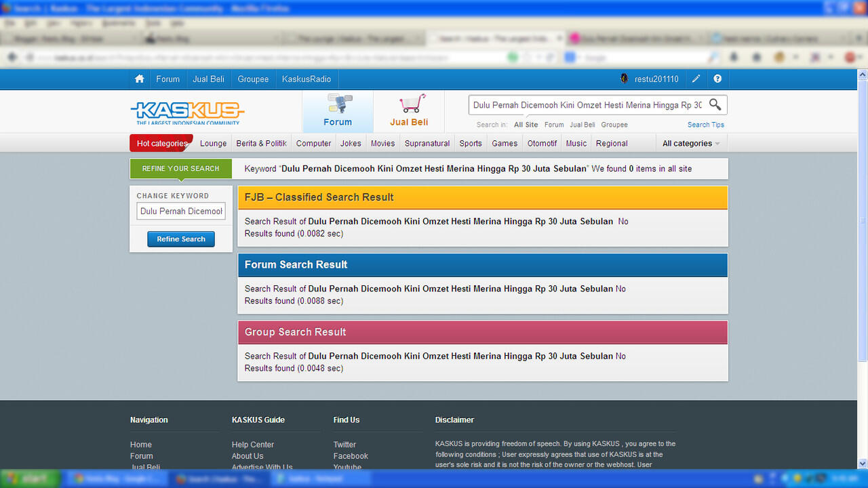Click the KASKUS logo
This screenshot has width=868, height=488.
(x=188, y=113)
